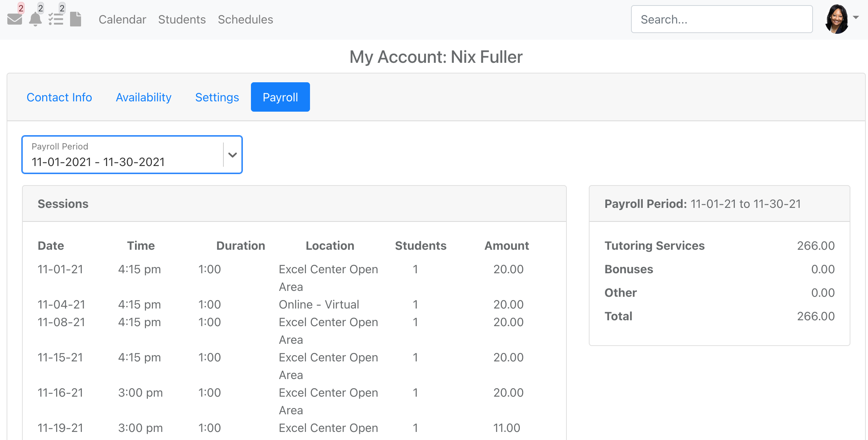This screenshot has height=440, width=868.
Task: Click the session date 11-19-21
Action: click(61, 428)
